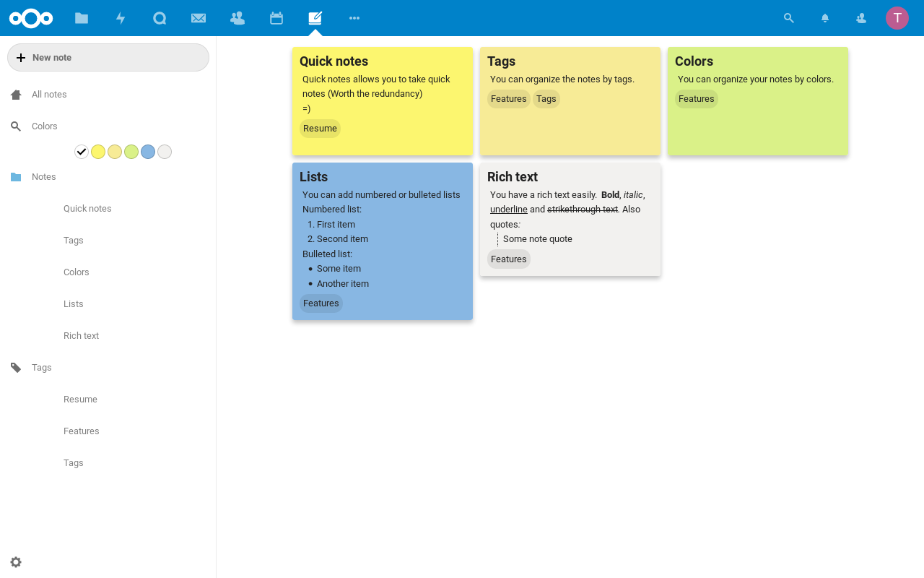Select the Notes app icon

[x=314, y=18]
